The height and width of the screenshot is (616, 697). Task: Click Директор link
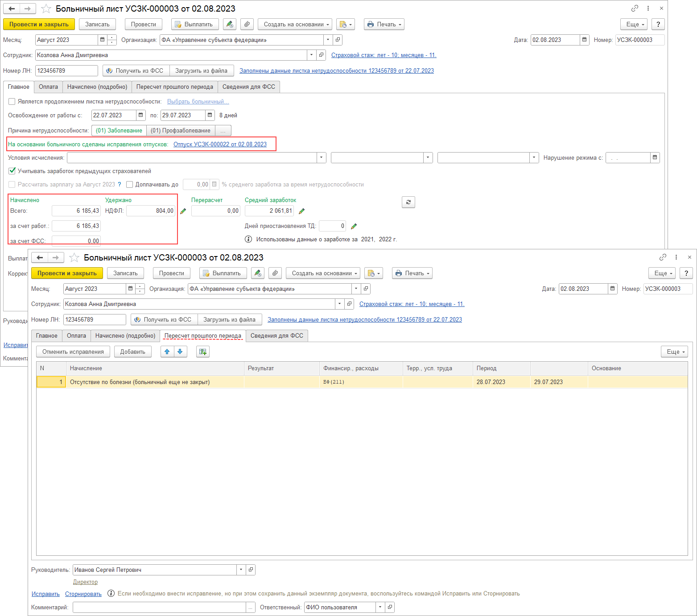(x=85, y=582)
